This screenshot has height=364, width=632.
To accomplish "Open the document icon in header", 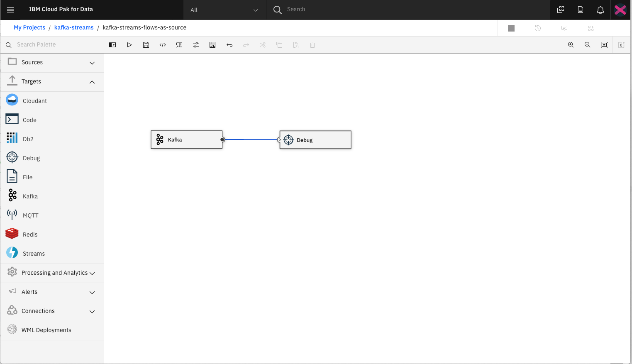I will pyautogui.click(x=581, y=10).
